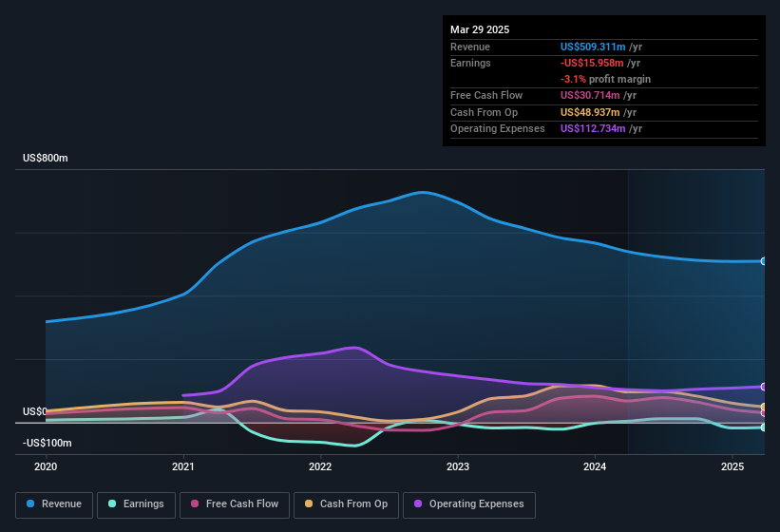Click the -US$15.958m earnings value
Viewport: 780px width, 532px height.
pyautogui.click(x=592, y=63)
